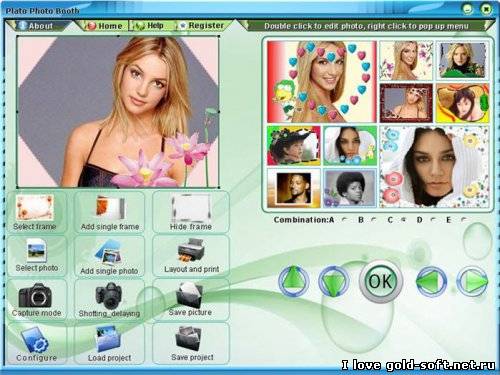Select Combination E radio button
Image resolution: width=500 pixels, height=375 pixels.
[464, 220]
